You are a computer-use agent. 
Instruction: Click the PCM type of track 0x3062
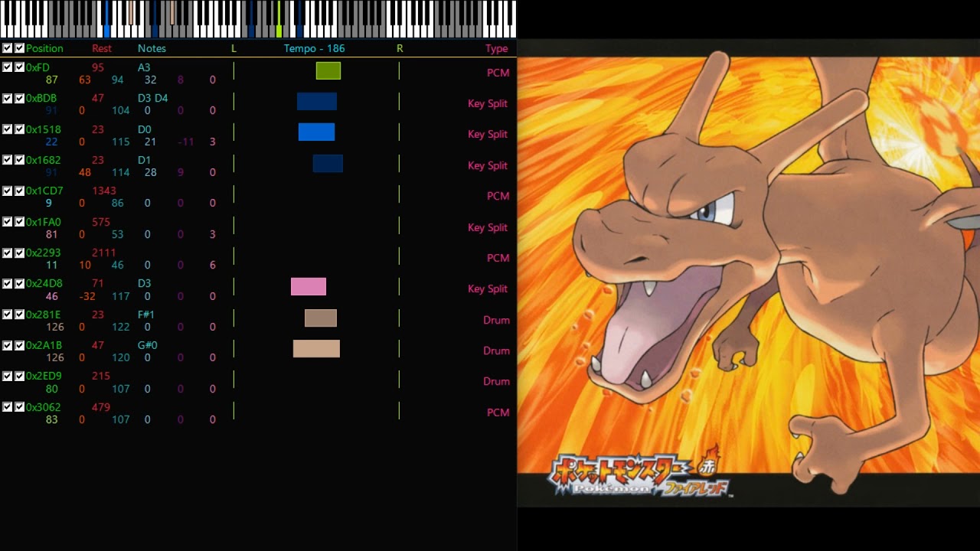[x=498, y=412]
